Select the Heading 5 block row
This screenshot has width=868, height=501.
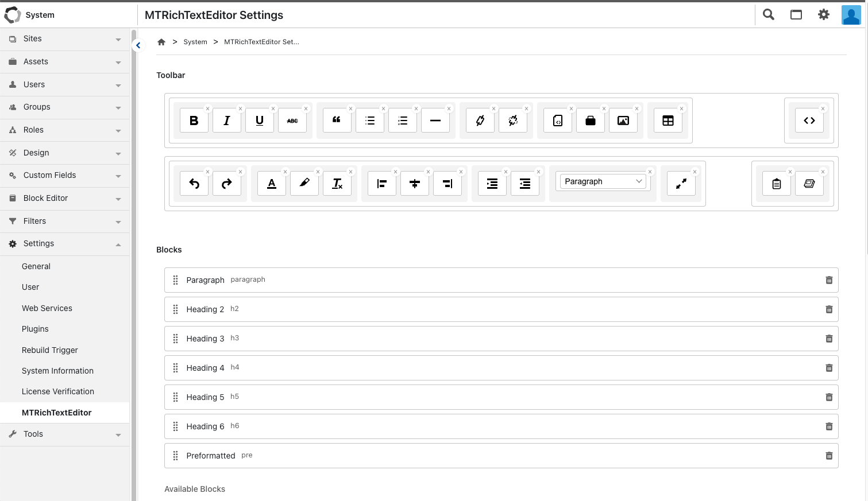(501, 397)
